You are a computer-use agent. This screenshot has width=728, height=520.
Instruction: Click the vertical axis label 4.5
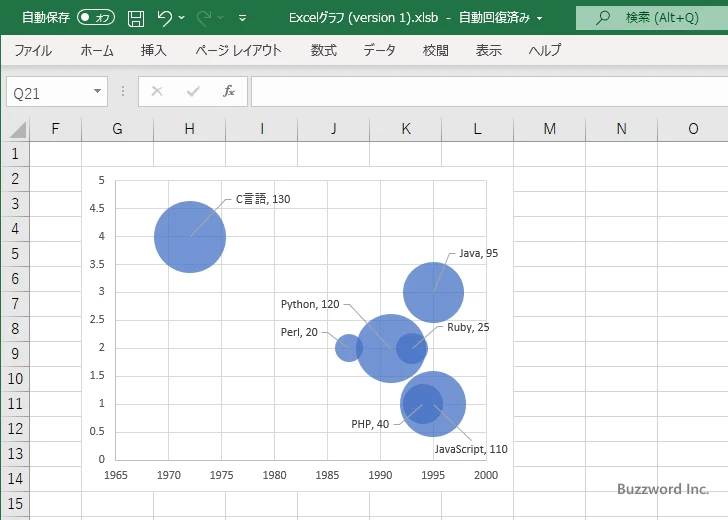pos(97,208)
